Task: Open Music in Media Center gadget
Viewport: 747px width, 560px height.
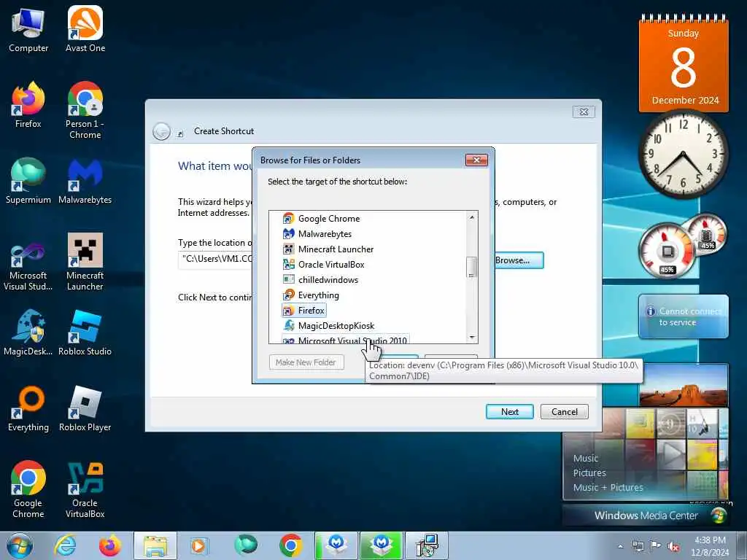Action: (586, 458)
